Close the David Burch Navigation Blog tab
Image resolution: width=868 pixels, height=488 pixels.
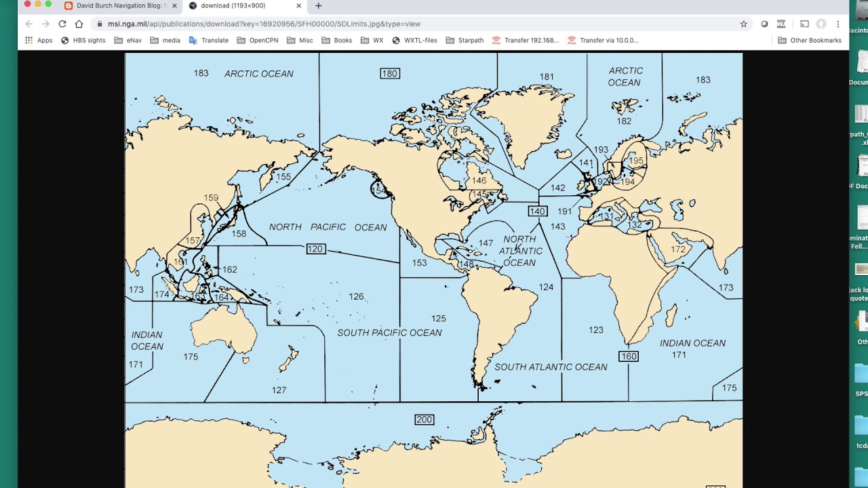point(174,5)
